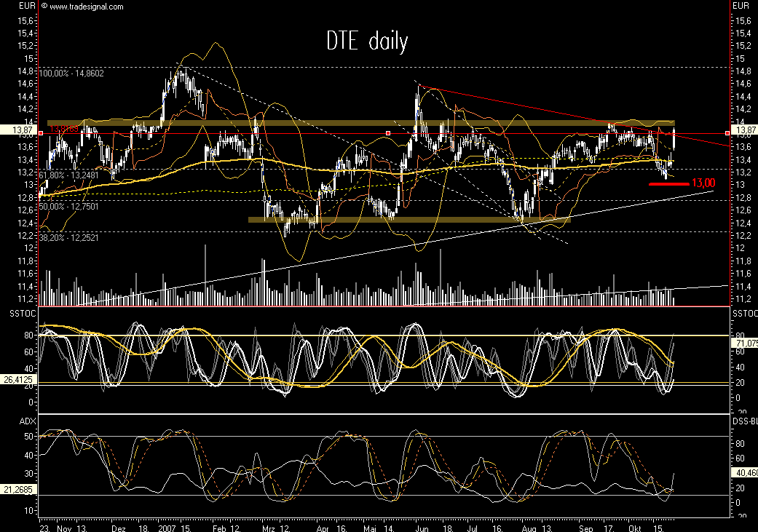The width and height of the screenshot is (758, 532).
Task: Toggle the 50,00% - 12,7501 Fibonacci level
Action: [x=67, y=207]
